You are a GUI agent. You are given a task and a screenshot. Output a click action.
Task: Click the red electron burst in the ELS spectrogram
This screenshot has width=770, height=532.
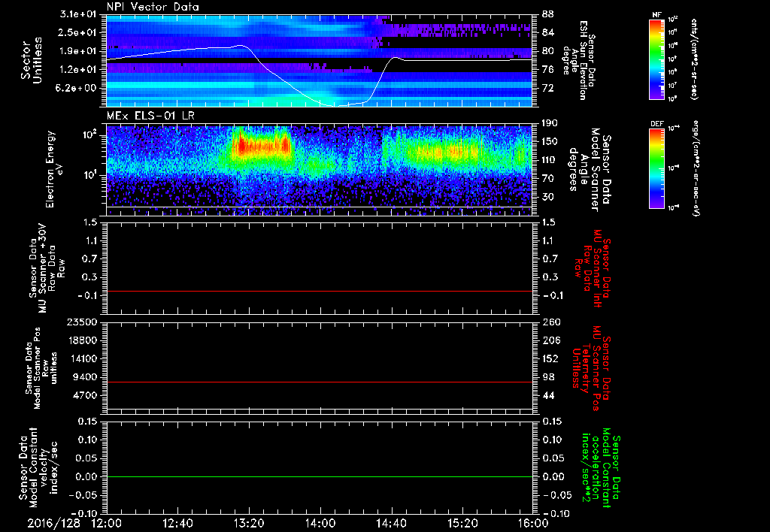pos(262,146)
